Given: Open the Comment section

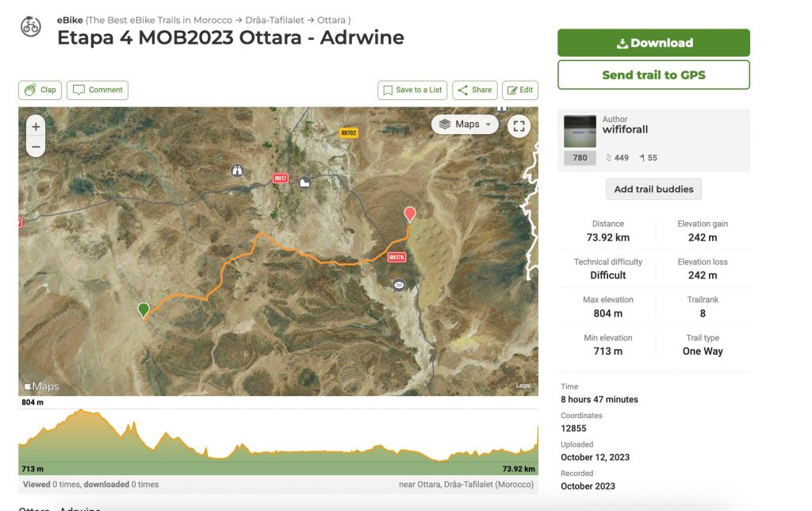Looking at the screenshot, I should point(98,90).
